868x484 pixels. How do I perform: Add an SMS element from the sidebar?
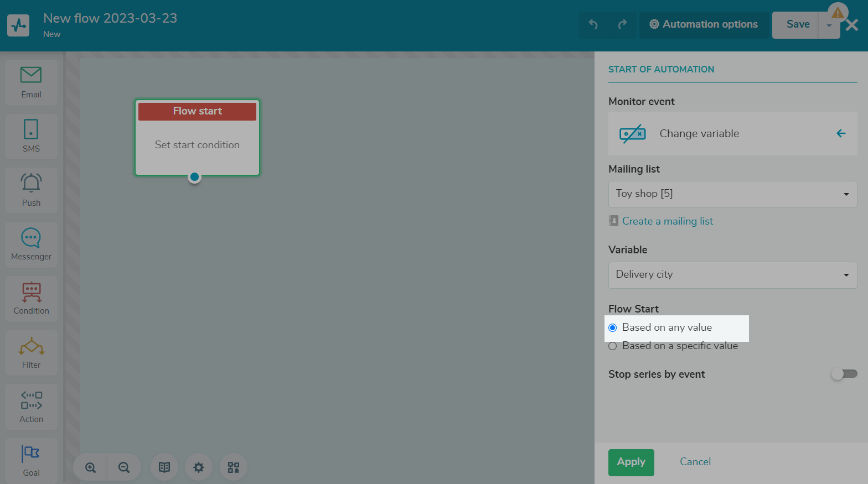pos(31,137)
